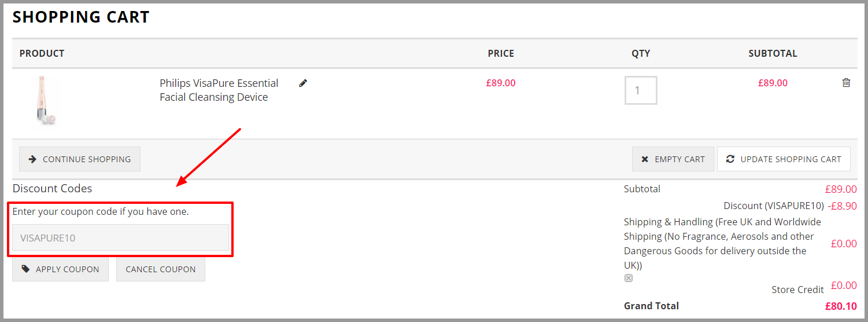Click the pencil edit icon beside the product
868x322 pixels.
point(303,83)
